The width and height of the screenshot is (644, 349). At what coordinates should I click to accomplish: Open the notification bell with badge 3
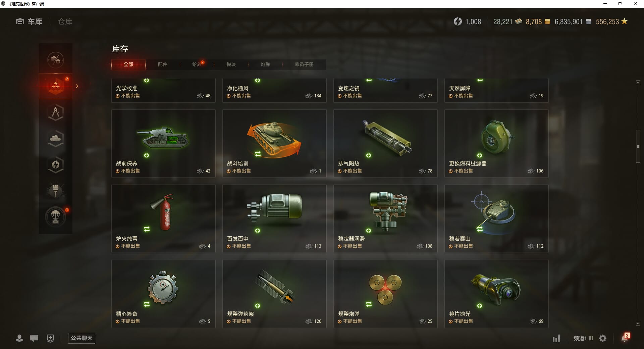[x=625, y=337]
